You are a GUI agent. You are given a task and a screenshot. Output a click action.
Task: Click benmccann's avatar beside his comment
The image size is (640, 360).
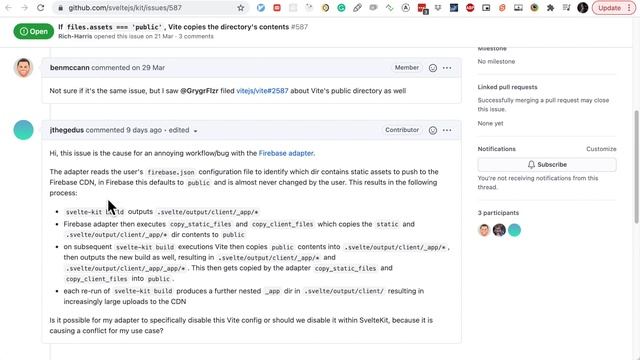click(23, 68)
